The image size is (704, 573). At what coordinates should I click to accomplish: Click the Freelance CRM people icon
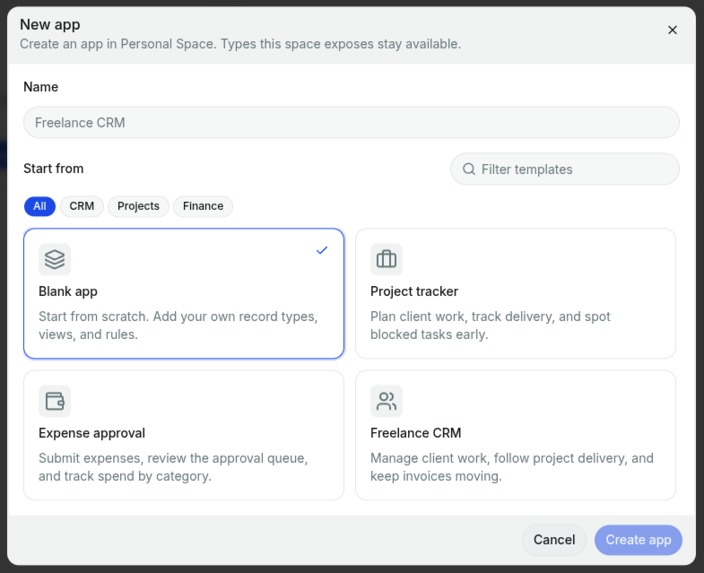pyautogui.click(x=386, y=401)
